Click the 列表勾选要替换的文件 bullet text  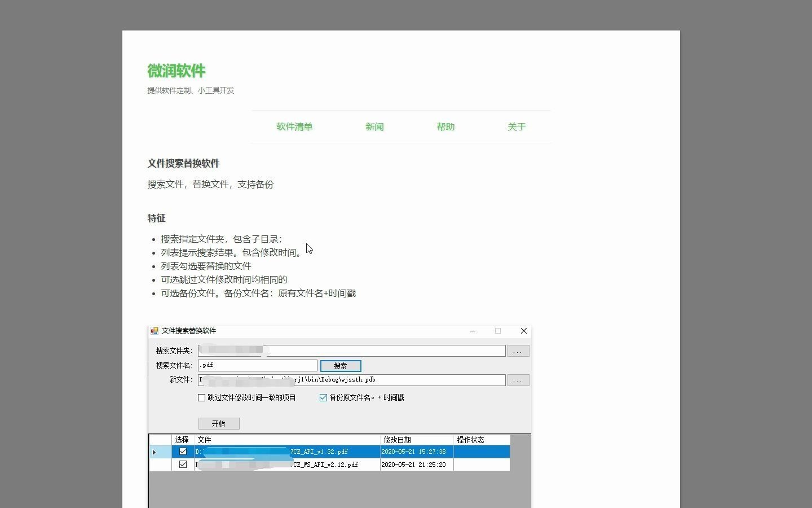206,266
